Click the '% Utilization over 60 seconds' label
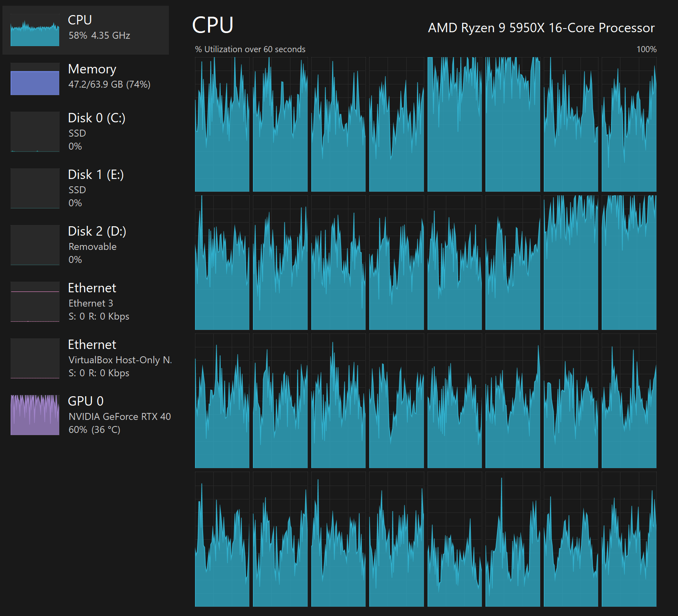 (x=250, y=49)
